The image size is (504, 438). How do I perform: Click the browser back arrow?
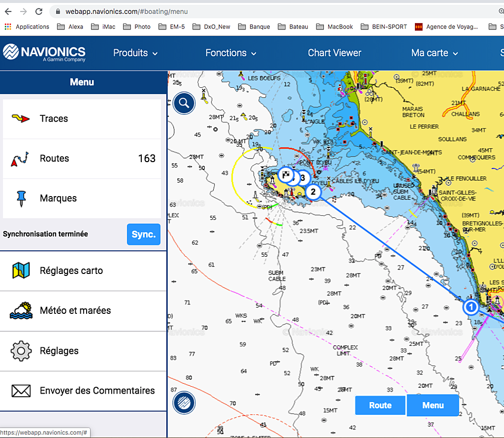8,12
